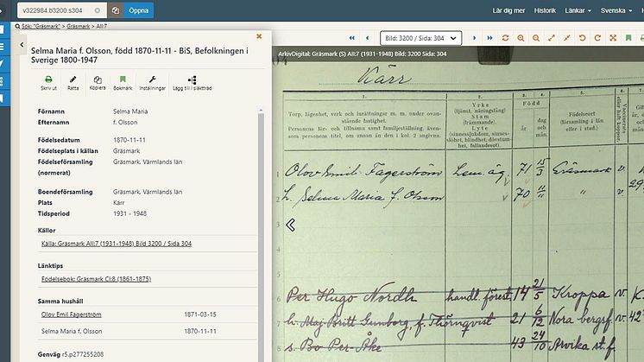Open Lär dig mer in top bar

coord(508,10)
